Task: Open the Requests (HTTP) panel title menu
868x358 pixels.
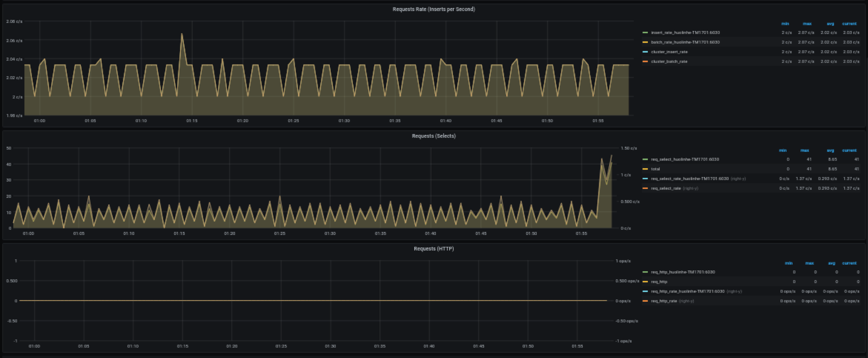Action: (x=433, y=249)
